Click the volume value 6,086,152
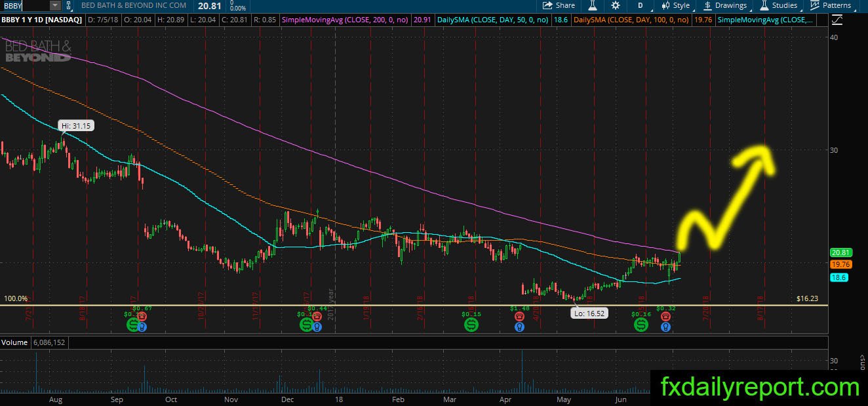The width and height of the screenshot is (868, 406). pos(49,342)
